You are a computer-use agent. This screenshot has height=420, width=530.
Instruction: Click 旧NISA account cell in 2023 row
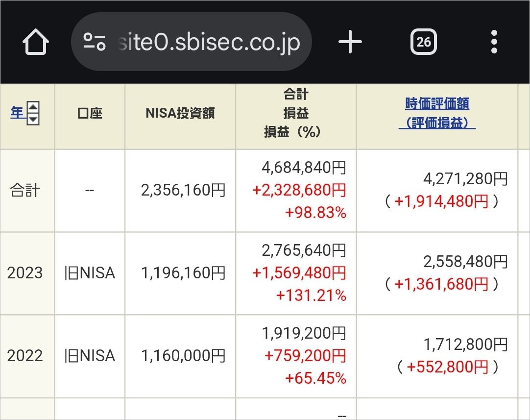click(90, 273)
